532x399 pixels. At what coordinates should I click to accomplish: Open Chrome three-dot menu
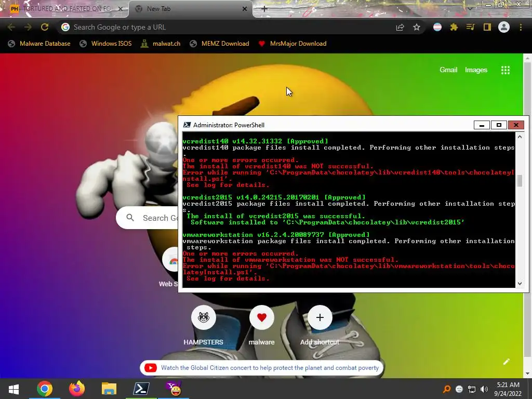click(x=521, y=27)
